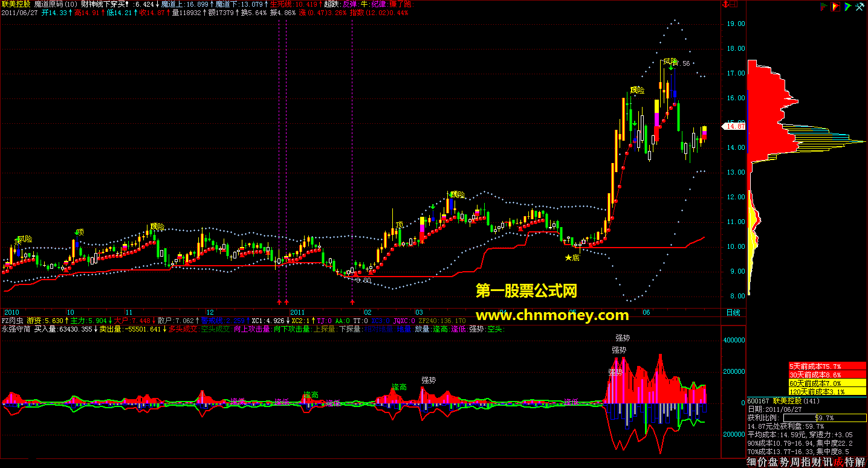Click the 联美控股 stock name at top left

[15, 4]
